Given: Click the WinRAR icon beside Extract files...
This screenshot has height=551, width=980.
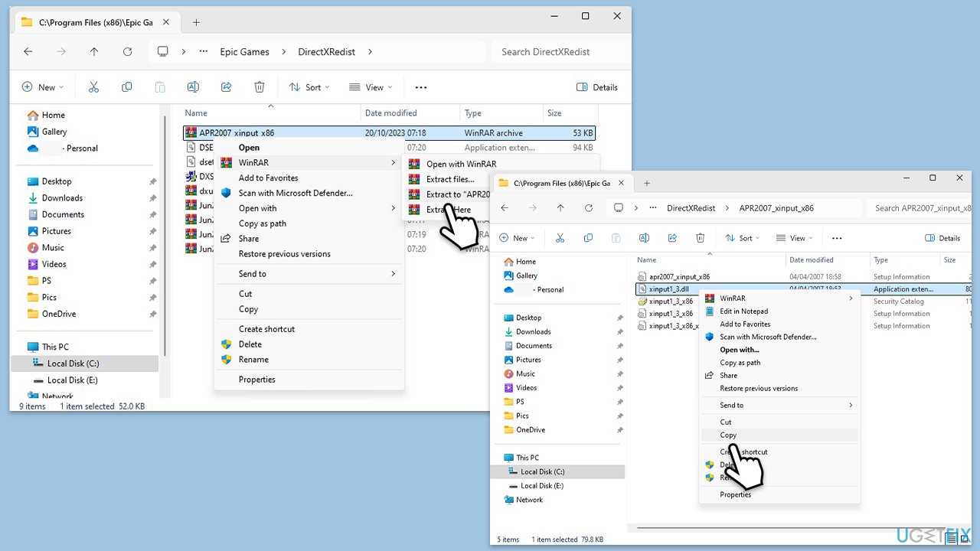Looking at the screenshot, I should coord(414,179).
